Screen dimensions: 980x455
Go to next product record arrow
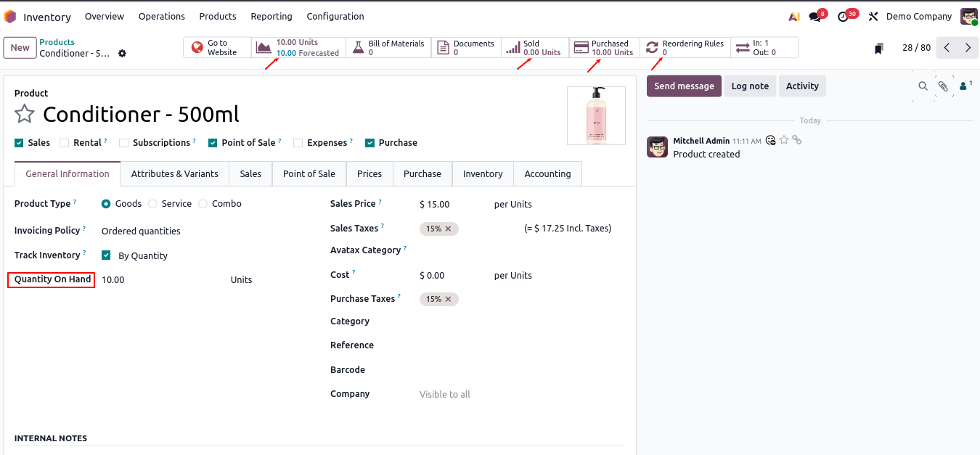(968, 48)
